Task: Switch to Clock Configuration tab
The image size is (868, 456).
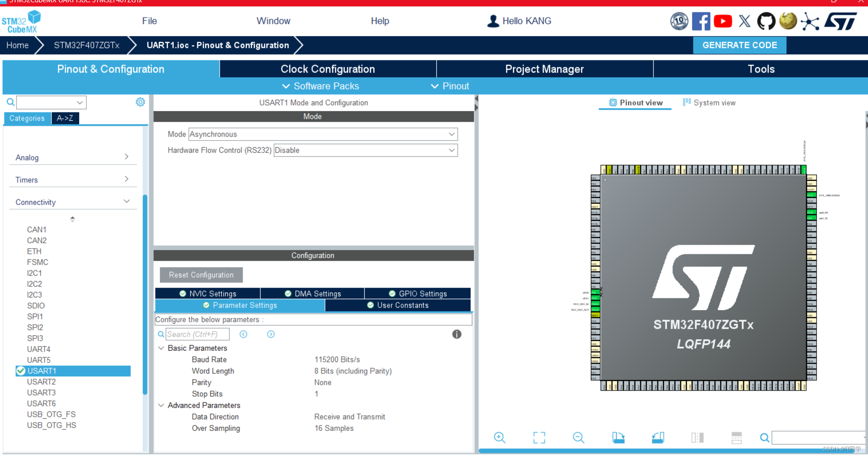Action: pos(328,69)
